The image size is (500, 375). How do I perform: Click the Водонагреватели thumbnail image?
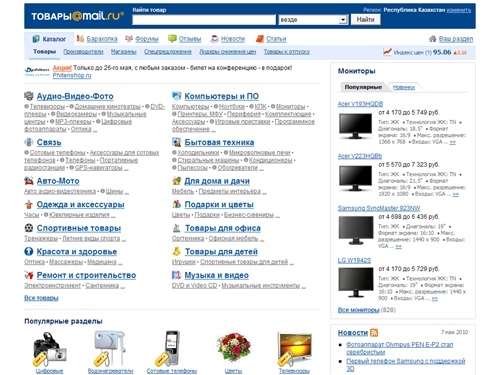tap(109, 348)
